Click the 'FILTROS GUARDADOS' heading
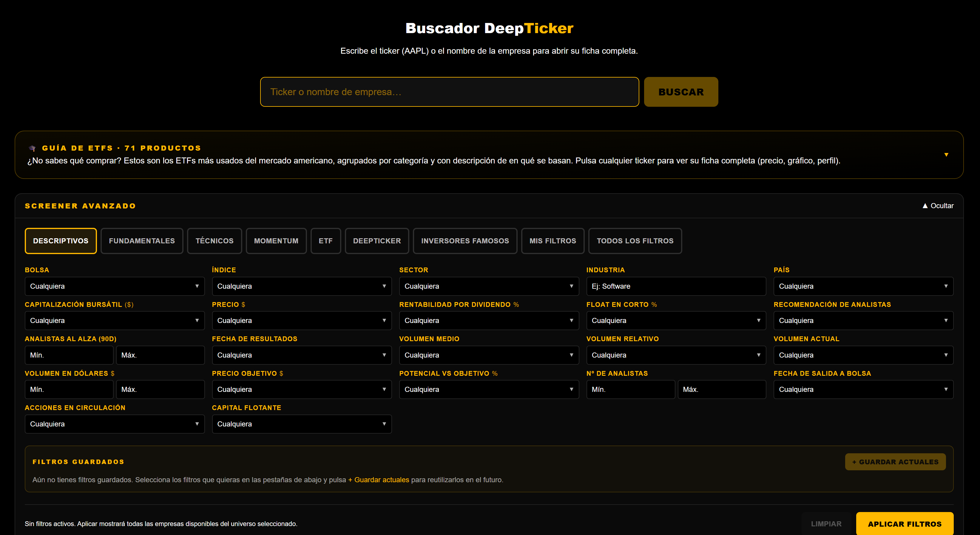 pos(78,462)
